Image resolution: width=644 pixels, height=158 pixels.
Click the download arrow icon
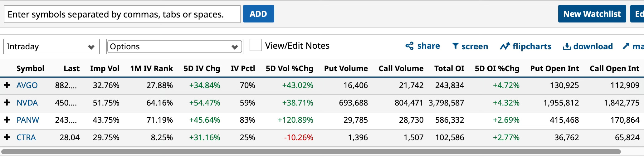pos(567,47)
